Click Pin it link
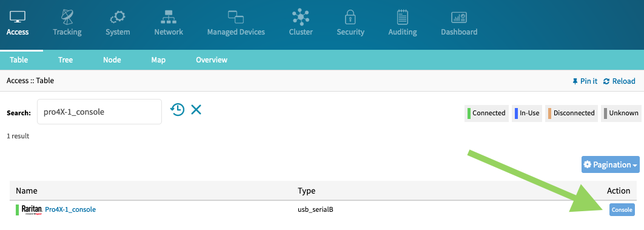644x230 pixels. pyautogui.click(x=585, y=81)
